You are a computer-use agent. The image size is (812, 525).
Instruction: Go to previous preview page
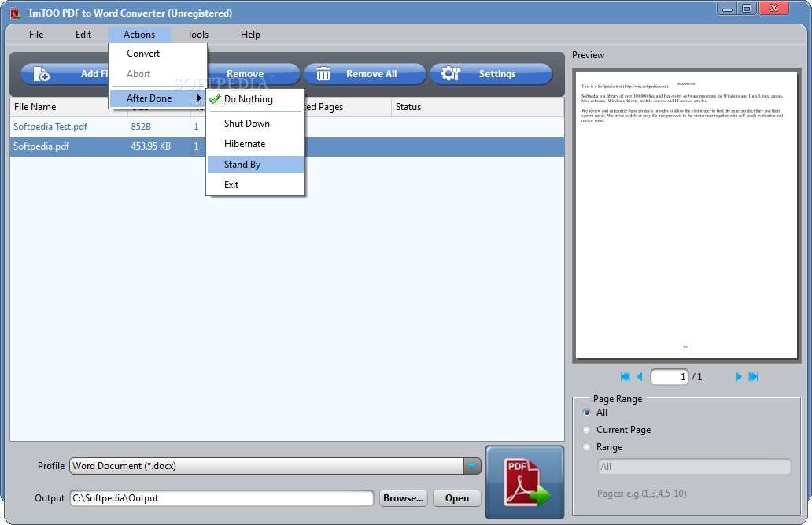coord(640,377)
